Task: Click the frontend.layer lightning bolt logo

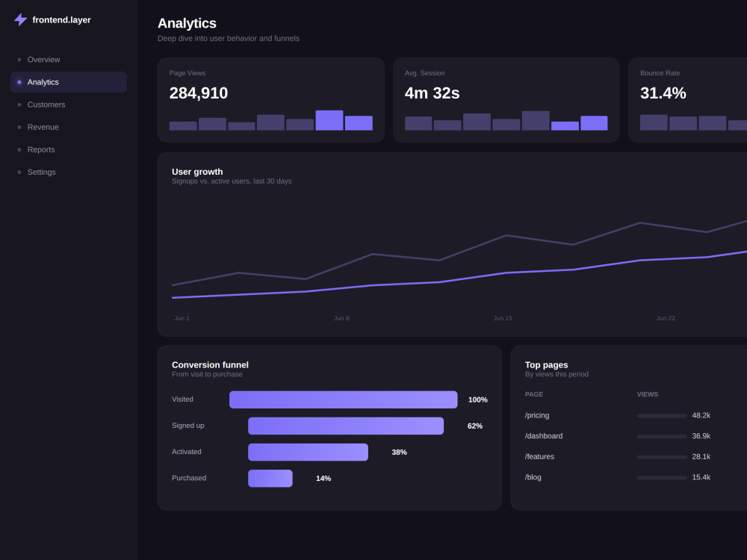Action: [x=20, y=19]
